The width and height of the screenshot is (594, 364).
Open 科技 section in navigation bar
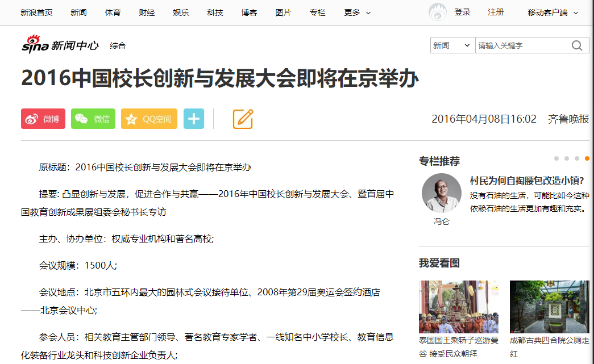pyautogui.click(x=215, y=13)
